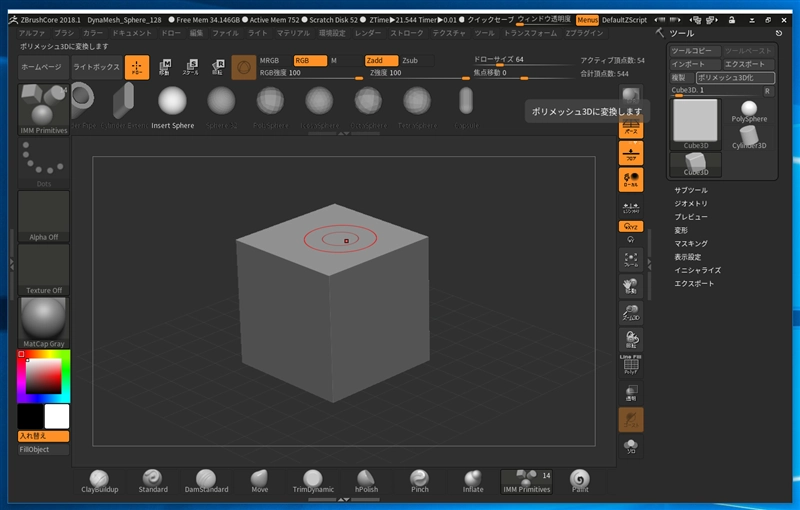Toggle the Transparency (透明) icon

pos(631,393)
